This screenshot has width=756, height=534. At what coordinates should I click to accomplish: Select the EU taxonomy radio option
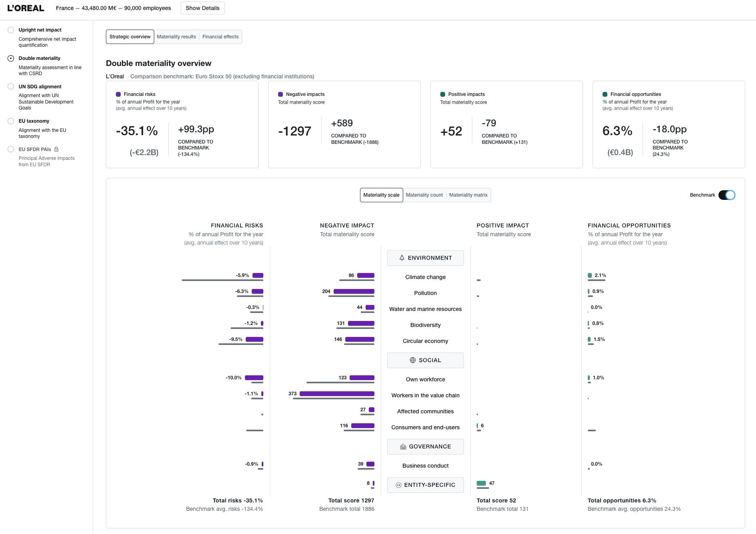point(11,121)
